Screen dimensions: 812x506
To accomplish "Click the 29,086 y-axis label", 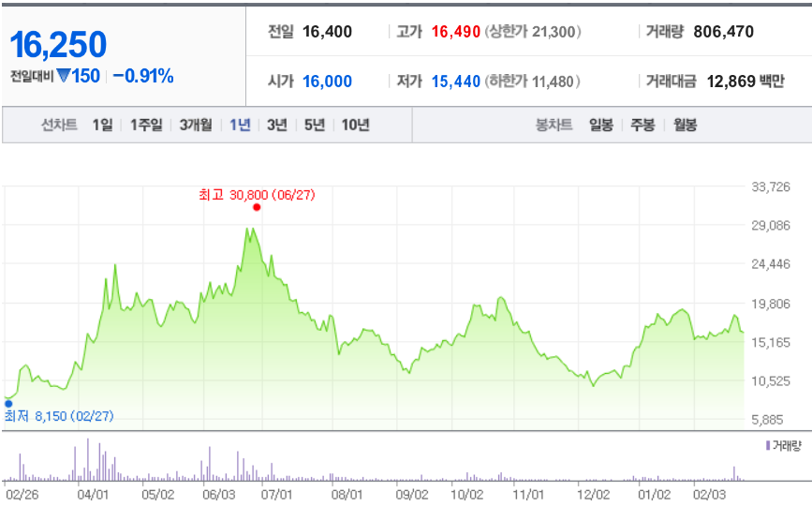I will pos(771,225).
